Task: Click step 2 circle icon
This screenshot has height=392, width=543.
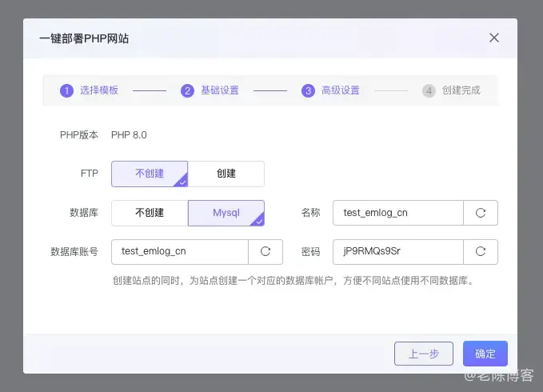Action: (187, 90)
